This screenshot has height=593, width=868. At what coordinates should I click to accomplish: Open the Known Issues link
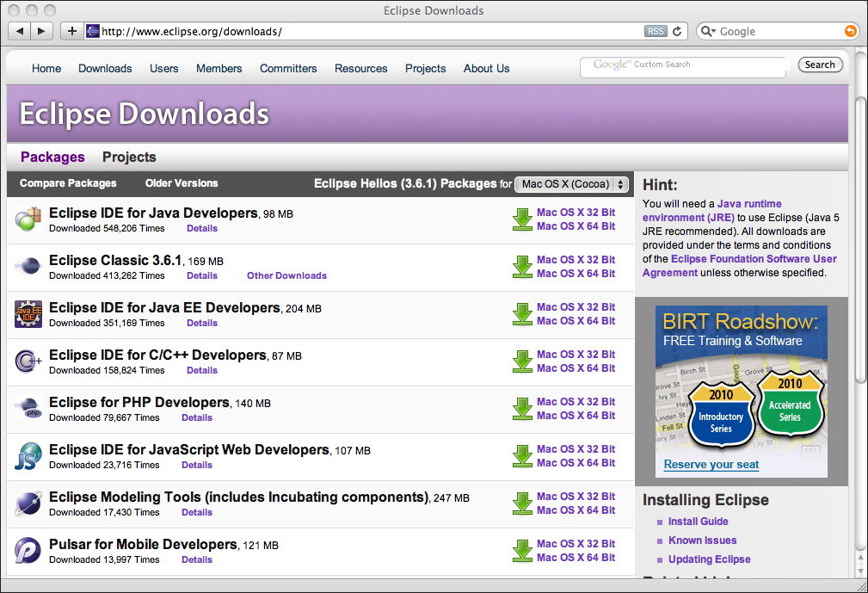click(703, 540)
